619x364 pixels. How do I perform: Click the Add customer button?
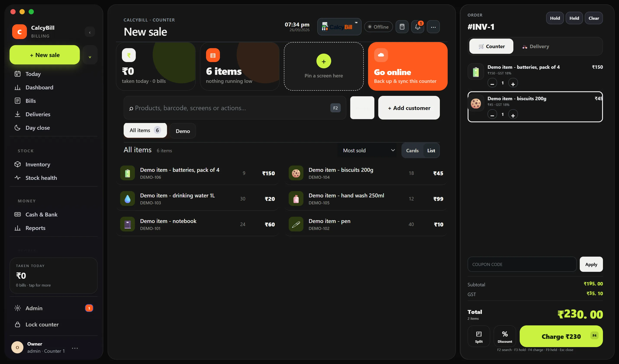pos(409,108)
